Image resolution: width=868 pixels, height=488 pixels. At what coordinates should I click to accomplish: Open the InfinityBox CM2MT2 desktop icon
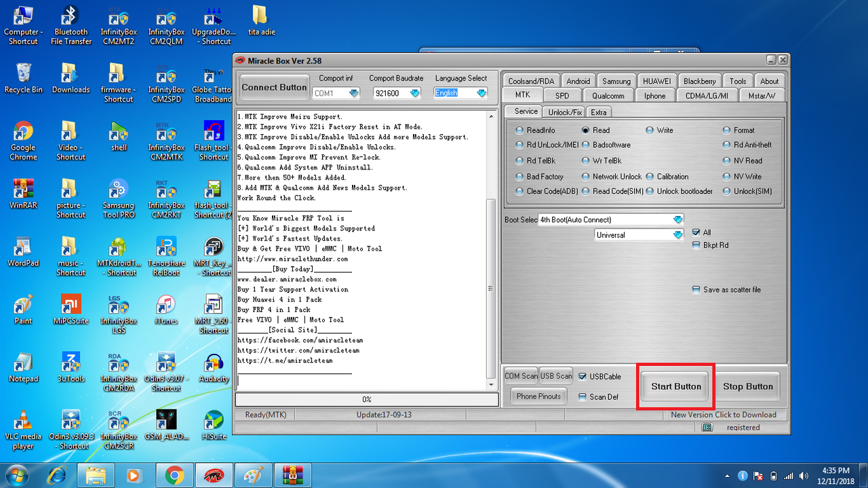[x=118, y=26]
